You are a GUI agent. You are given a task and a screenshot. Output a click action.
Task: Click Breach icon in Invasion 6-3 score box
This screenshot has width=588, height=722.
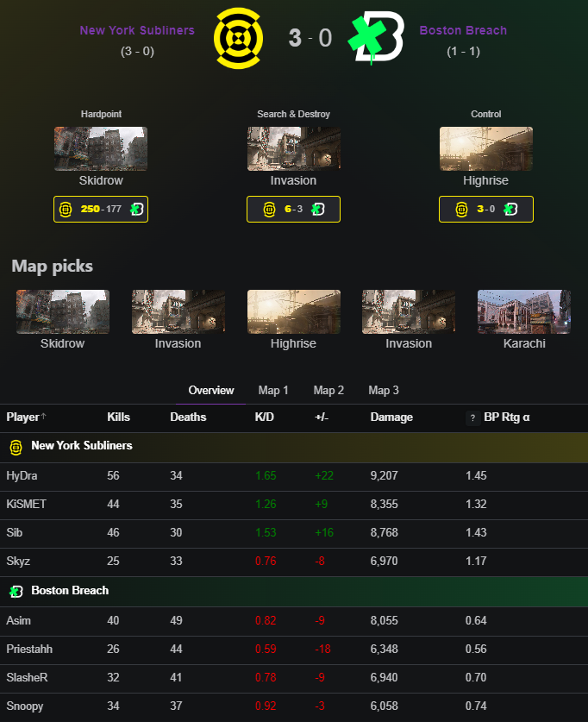pos(318,209)
